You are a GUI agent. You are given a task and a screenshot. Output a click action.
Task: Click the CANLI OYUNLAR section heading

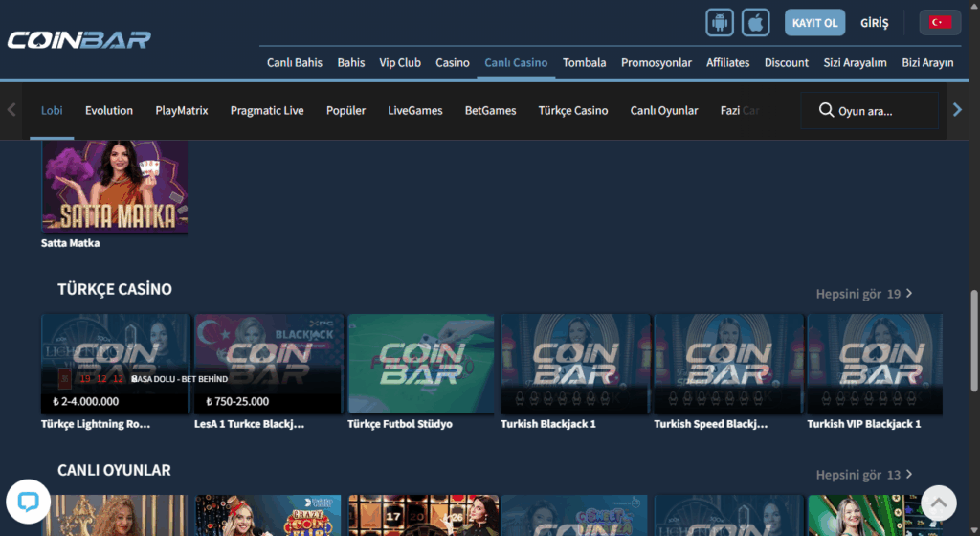coord(114,470)
